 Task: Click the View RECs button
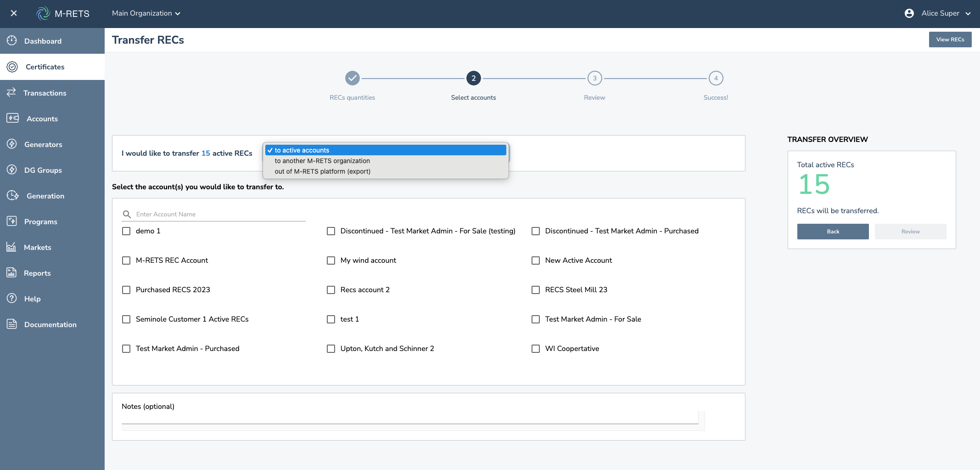click(x=950, y=40)
